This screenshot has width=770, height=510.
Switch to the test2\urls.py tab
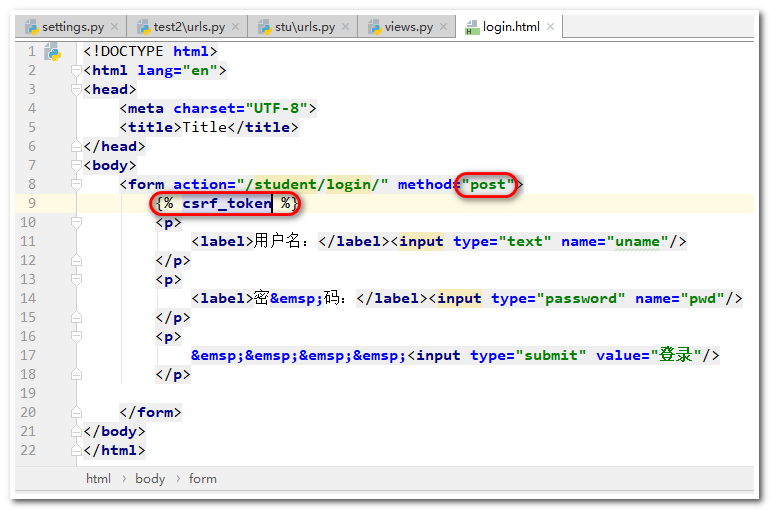point(189,27)
